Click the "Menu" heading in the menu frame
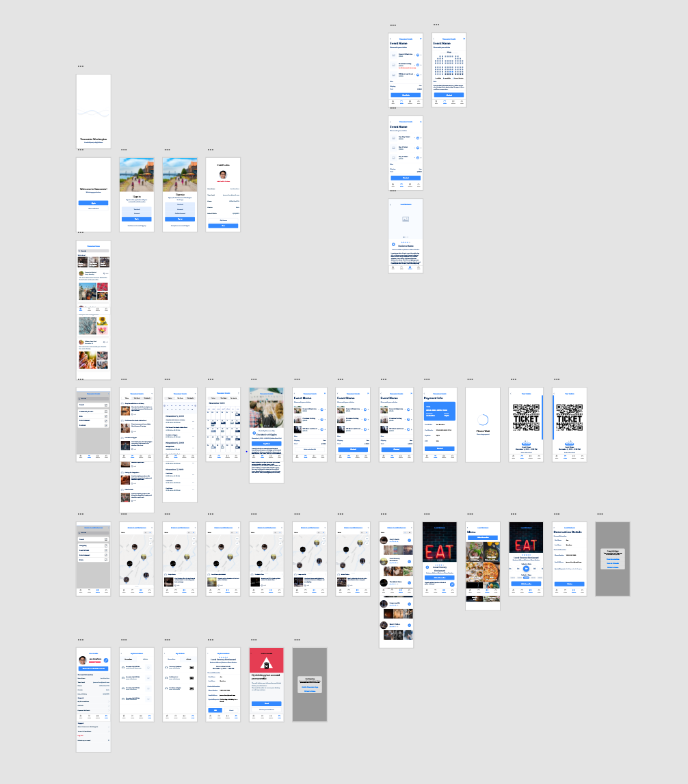Screen dimensions: 688x784 [x=471, y=532]
